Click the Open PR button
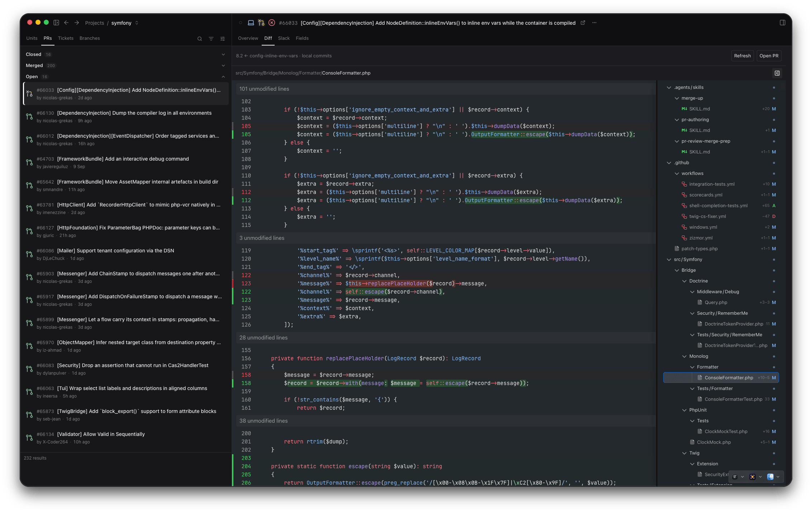This screenshot has height=513, width=812. [769, 56]
